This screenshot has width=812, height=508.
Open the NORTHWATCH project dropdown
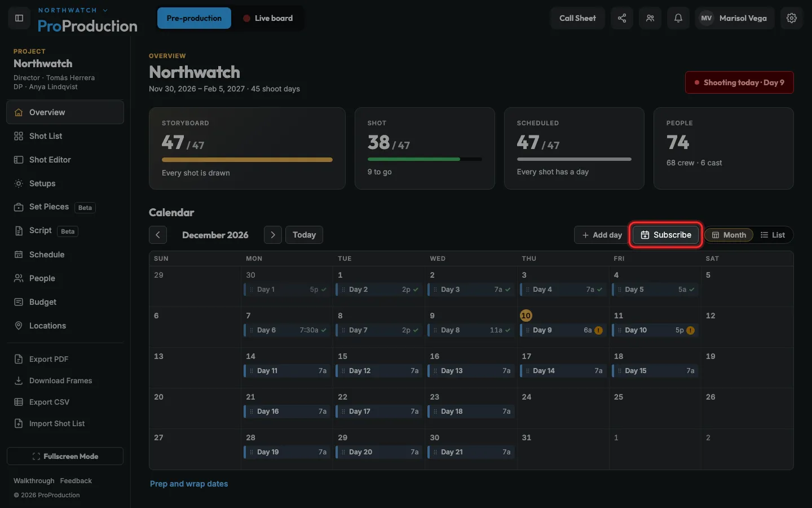pyautogui.click(x=73, y=10)
